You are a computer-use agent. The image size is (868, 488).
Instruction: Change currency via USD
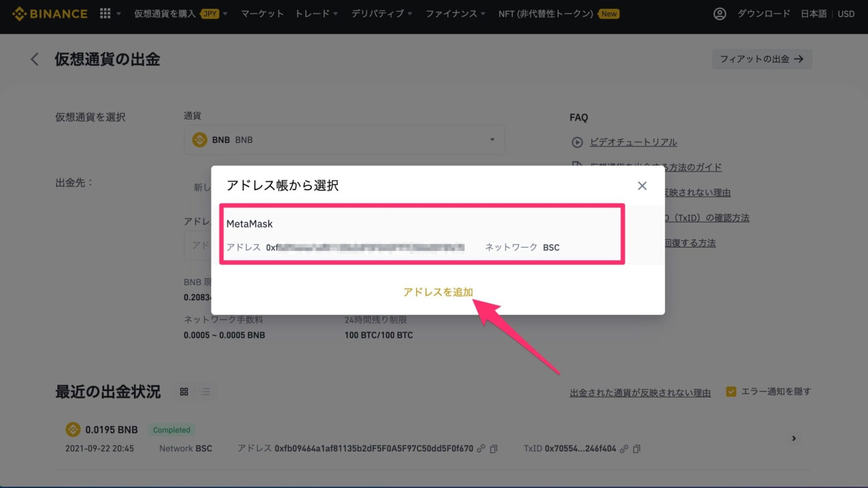[x=846, y=14]
